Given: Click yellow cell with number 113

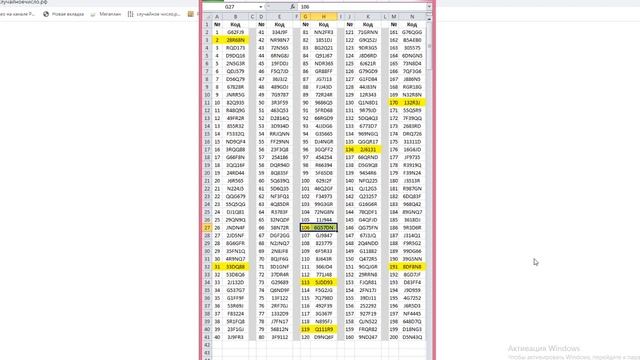Looking at the screenshot, I should (305, 282).
